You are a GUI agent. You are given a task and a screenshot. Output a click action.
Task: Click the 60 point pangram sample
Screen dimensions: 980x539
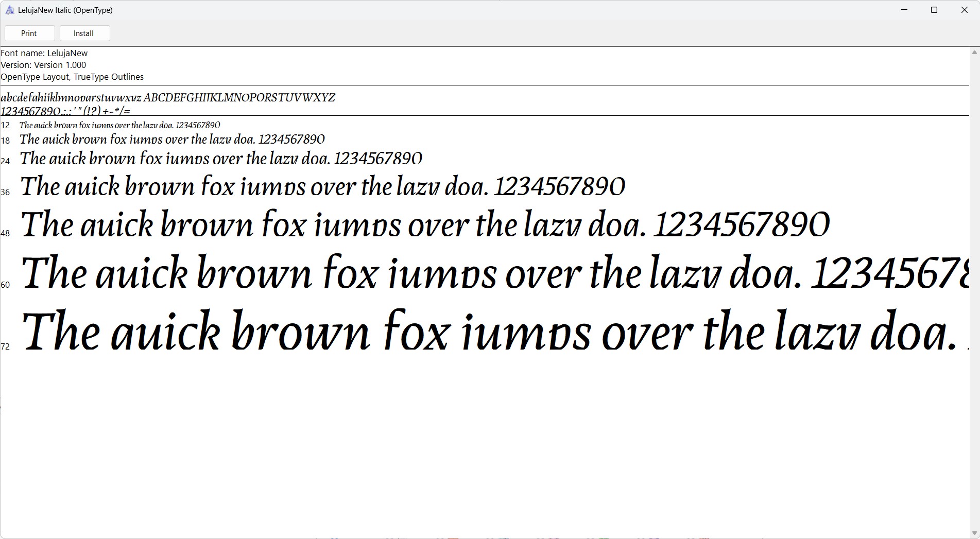pyautogui.click(x=495, y=271)
